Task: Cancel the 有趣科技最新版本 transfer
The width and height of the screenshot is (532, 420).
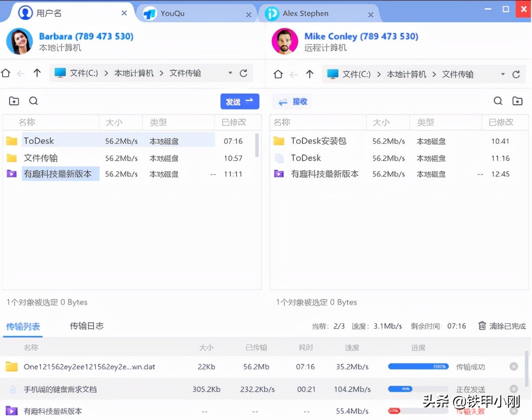Action: [514, 411]
